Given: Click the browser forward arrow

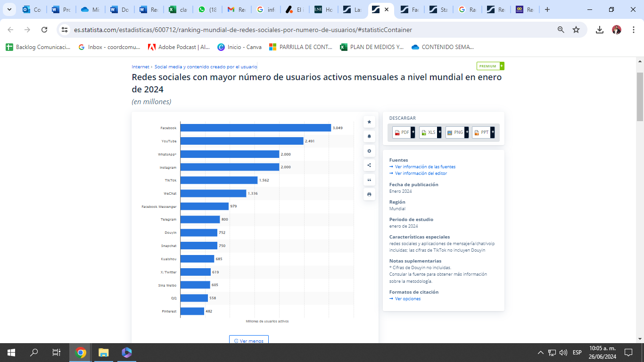Looking at the screenshot, I should [27, 30].
